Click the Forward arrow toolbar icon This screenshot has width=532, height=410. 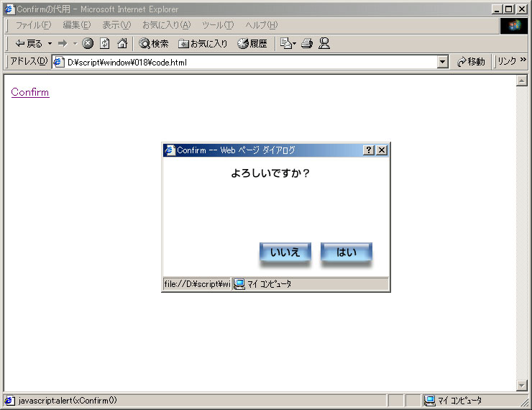click(63, 43)
